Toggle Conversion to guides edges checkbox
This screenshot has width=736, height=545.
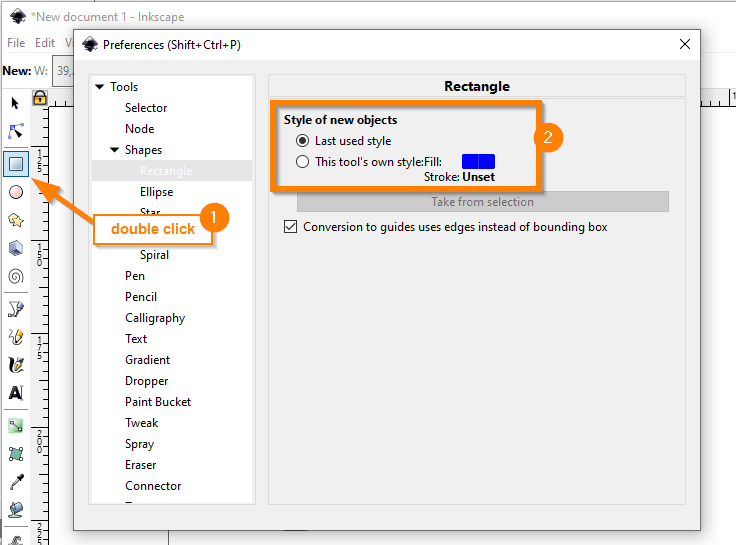coord(291,227)
